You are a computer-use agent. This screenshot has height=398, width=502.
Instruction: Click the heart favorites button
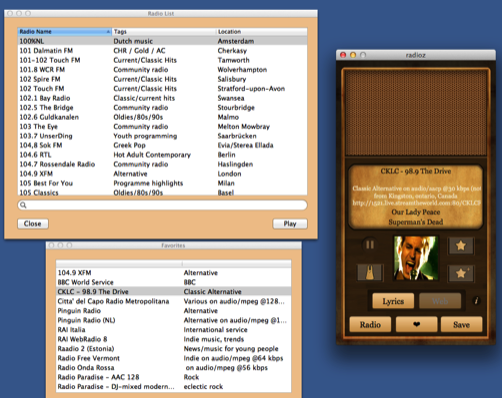click(416, 324)
